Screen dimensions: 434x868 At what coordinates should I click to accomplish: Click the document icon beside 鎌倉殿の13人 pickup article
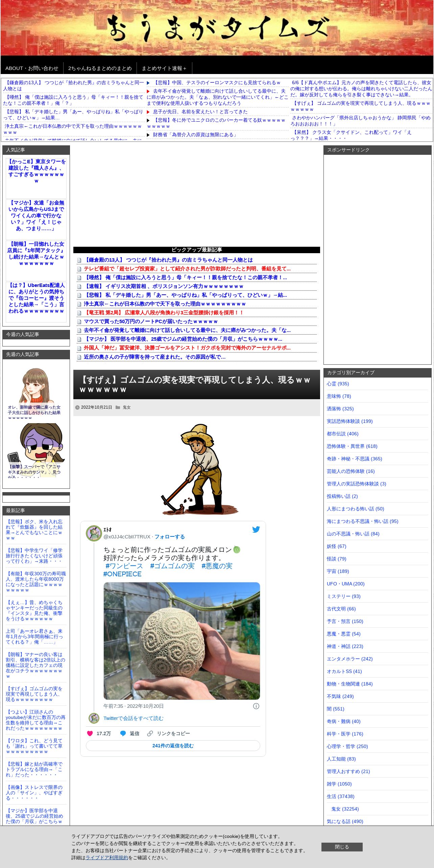[79, 260]
